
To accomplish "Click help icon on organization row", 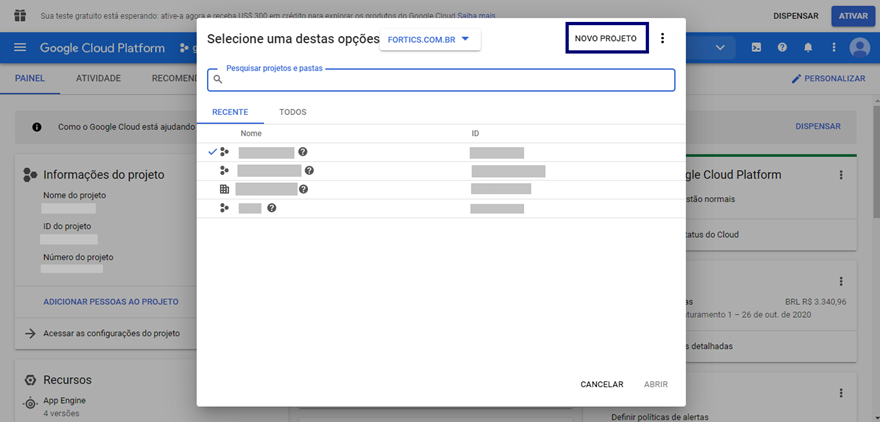I will 304,190.
